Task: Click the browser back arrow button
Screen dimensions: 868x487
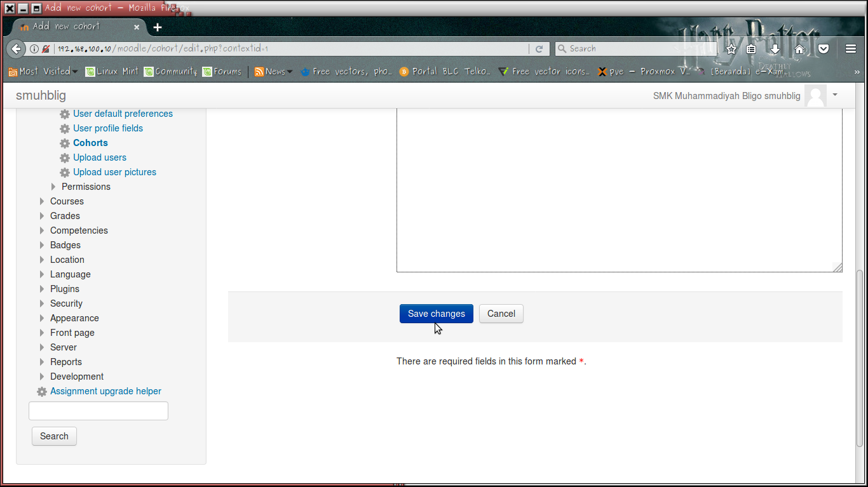Action: coord(16,49)
